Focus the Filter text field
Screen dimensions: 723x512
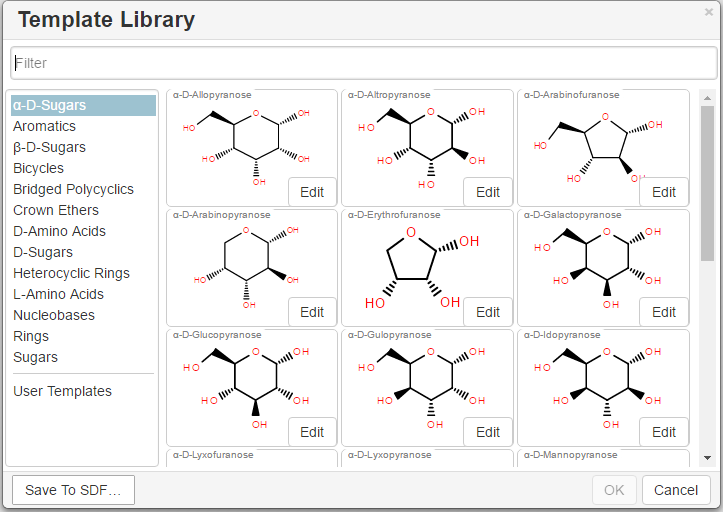point(363,63)
